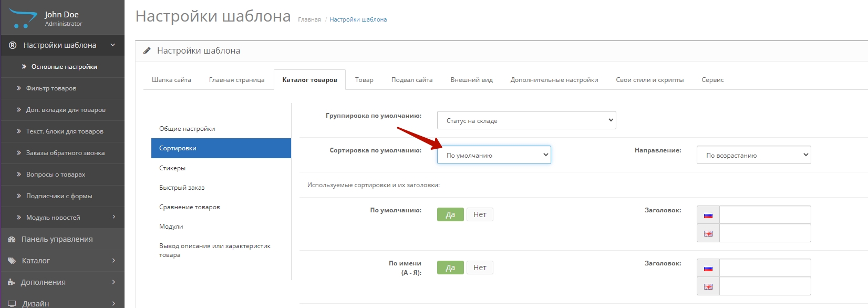Click the dashboard icon next to Панель управления

click(x=12, y=239)
